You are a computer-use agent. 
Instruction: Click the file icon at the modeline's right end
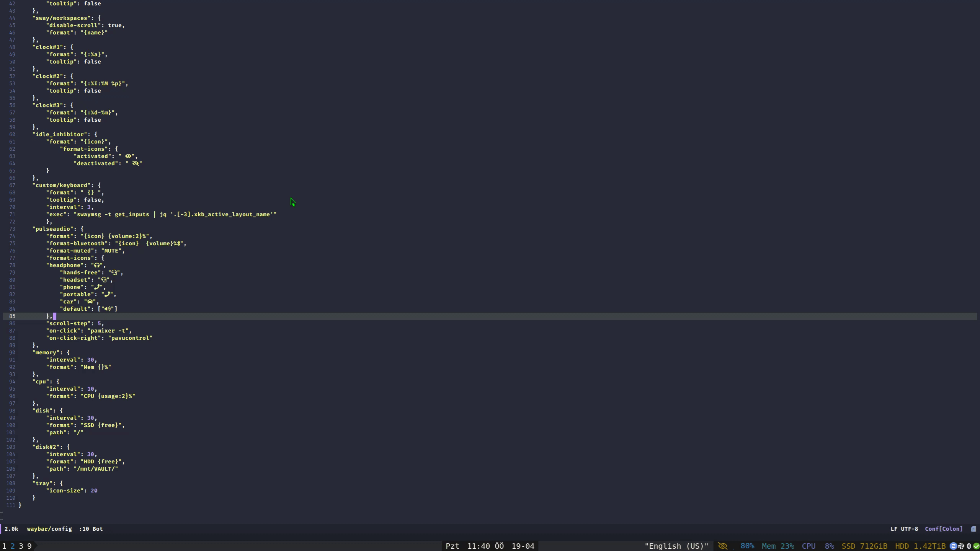[973, 529]
